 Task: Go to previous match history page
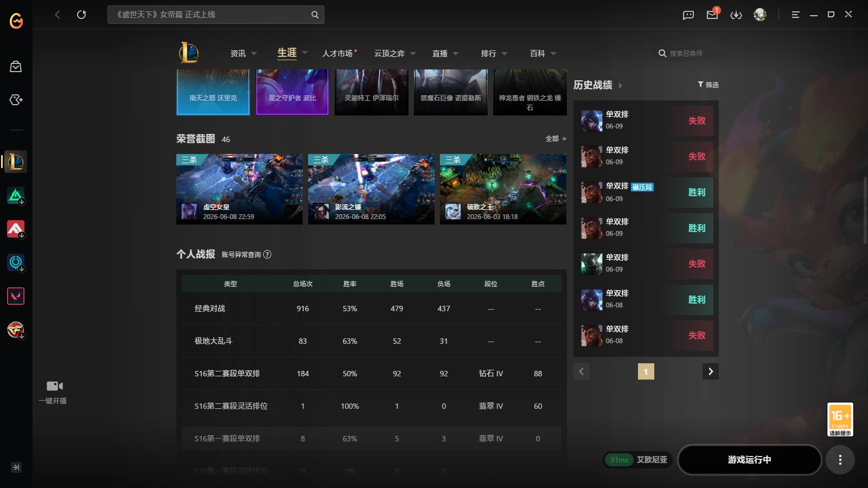click(582, 371)
